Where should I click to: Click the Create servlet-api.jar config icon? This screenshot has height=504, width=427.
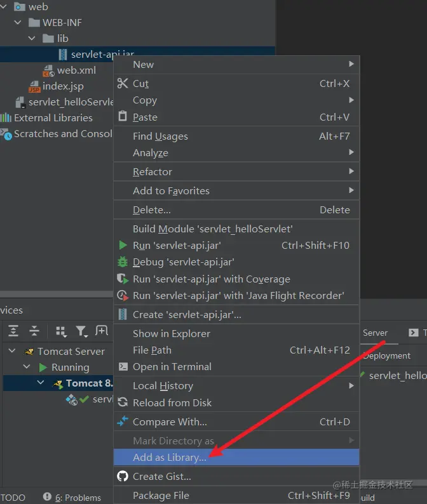[x=123, y=314]
